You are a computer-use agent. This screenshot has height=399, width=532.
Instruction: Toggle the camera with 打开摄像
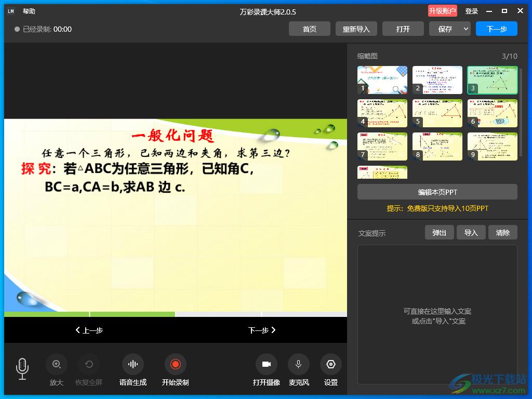click(267, 365)
